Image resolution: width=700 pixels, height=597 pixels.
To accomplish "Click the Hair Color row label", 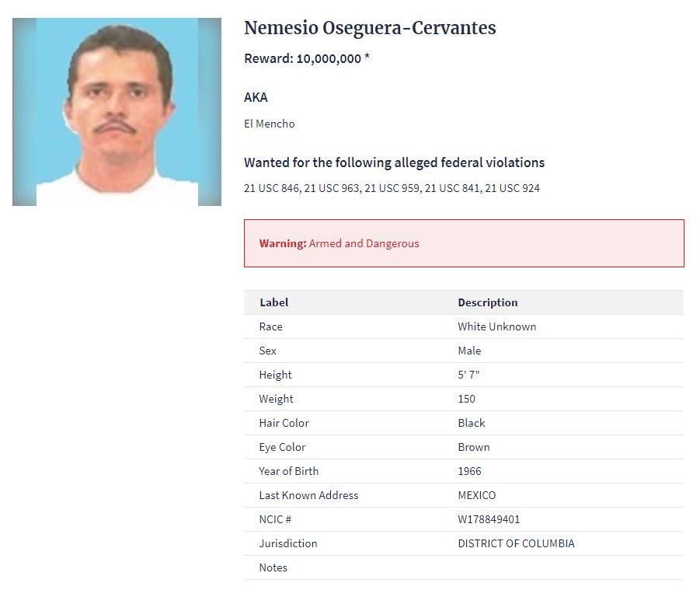I will [284, 423].
